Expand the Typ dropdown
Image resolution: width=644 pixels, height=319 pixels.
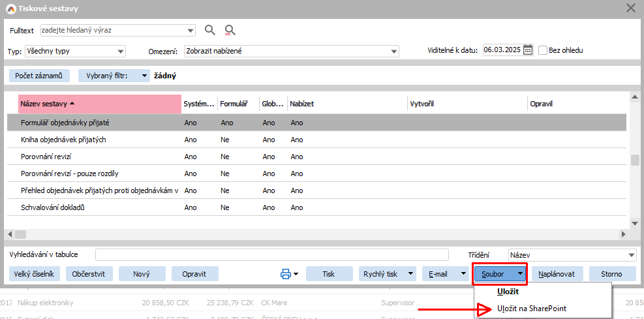coord(121,52)
